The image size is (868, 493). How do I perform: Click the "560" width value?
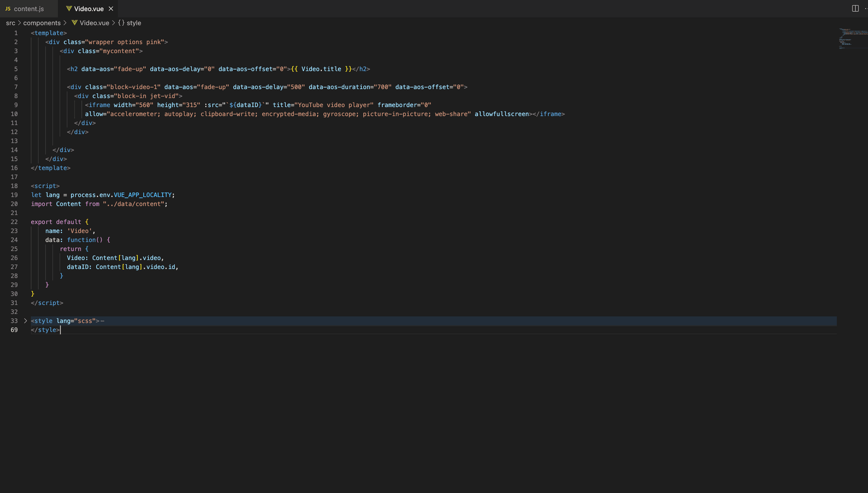(144, 105)
